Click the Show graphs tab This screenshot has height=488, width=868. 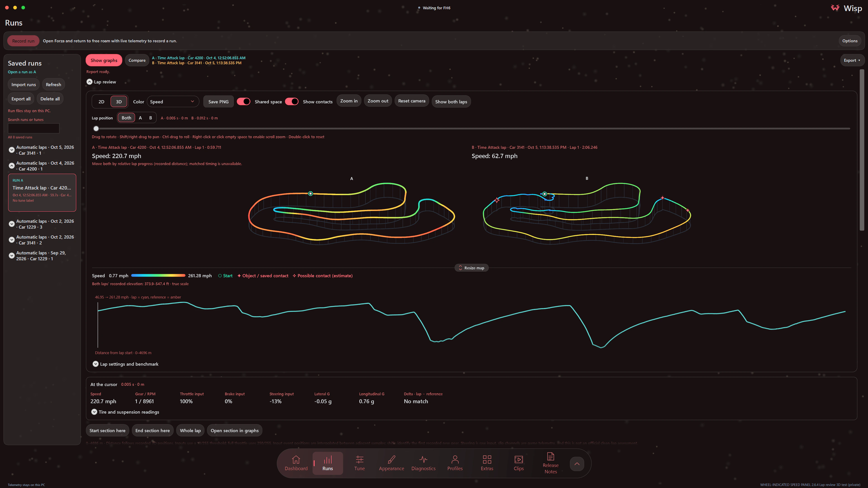(x=104, y=60)
